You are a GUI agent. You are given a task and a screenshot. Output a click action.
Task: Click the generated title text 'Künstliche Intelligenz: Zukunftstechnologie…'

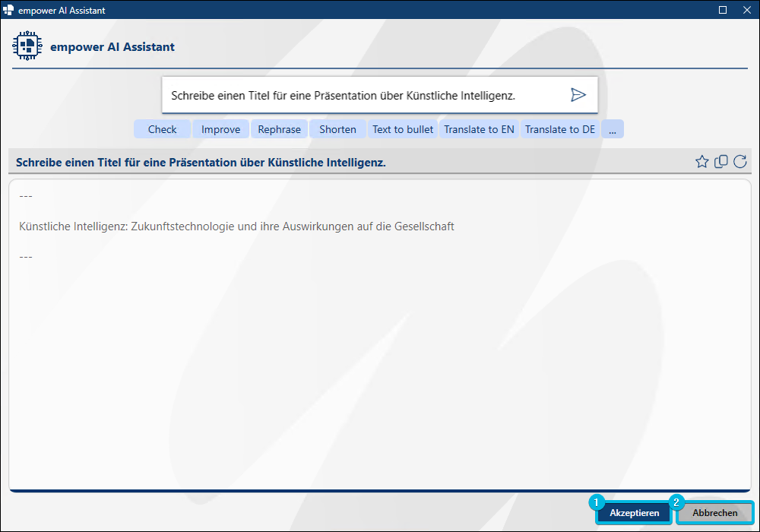coord(236,226)
